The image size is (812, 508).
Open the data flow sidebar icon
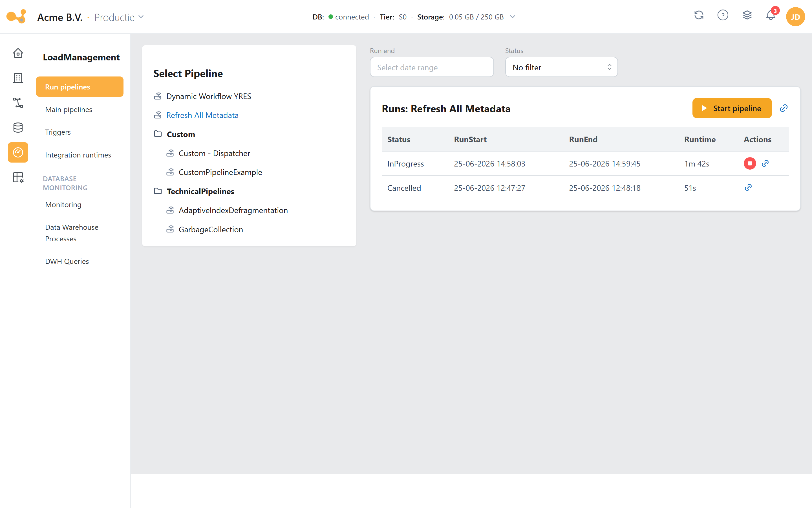[x=18, y=103]
